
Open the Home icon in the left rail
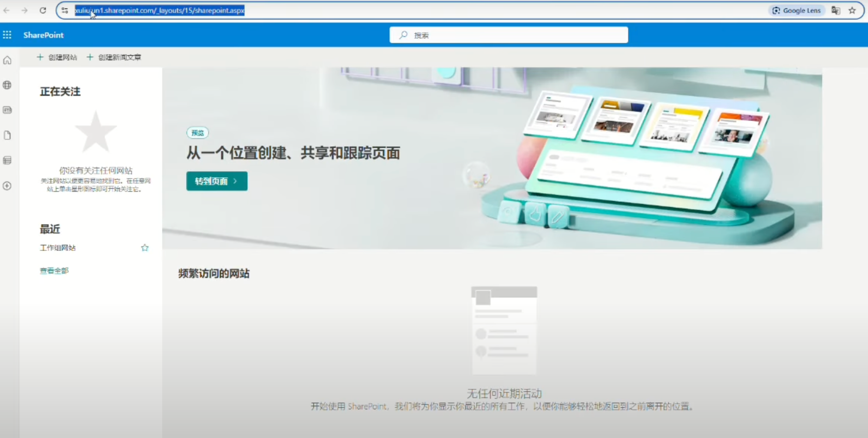point(7,60)
